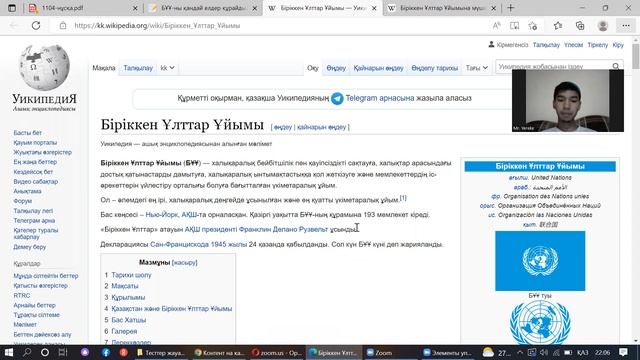Image resolution: width=640 pixels, height=360 pixels.
Task: Click the Кіру login link
Action: pos(618,45)
